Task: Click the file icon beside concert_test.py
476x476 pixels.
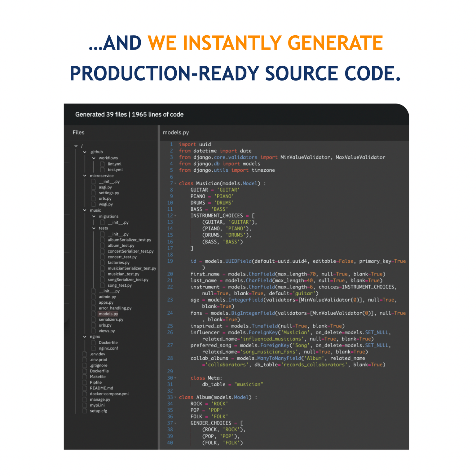Action: click(102, 257)
